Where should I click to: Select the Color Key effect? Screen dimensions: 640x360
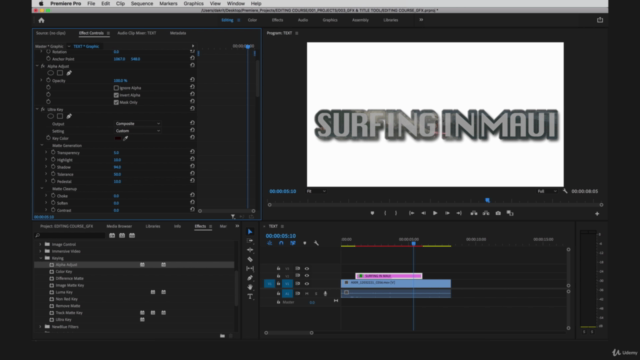pos(64,271)
